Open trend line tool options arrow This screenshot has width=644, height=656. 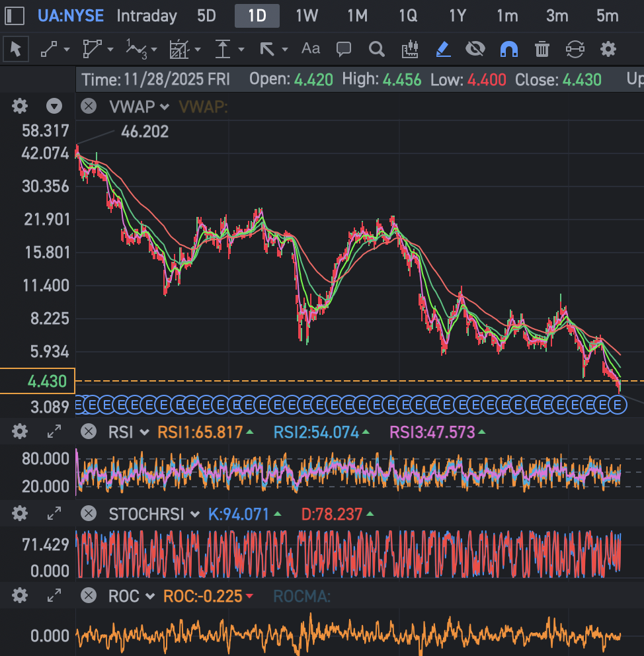(67, 50)
